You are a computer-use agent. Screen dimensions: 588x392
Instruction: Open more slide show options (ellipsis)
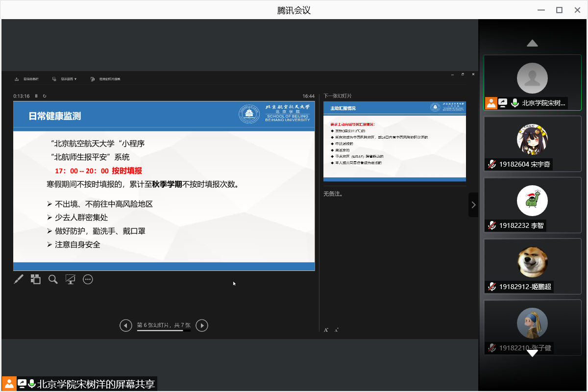88,279
